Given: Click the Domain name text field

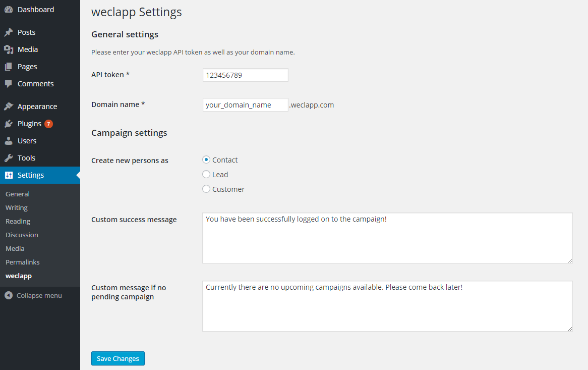Looking at the screenshot, I should tap(245, 104).
